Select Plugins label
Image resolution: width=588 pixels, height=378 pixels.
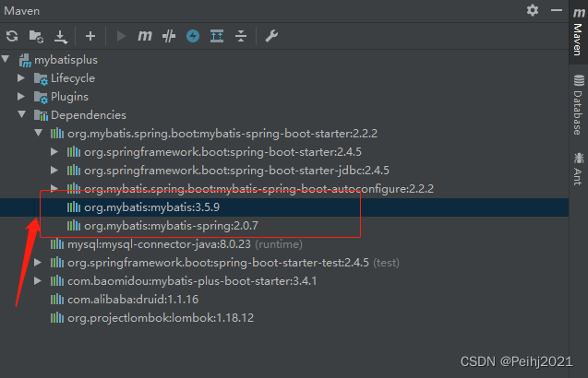pos(69,97)
